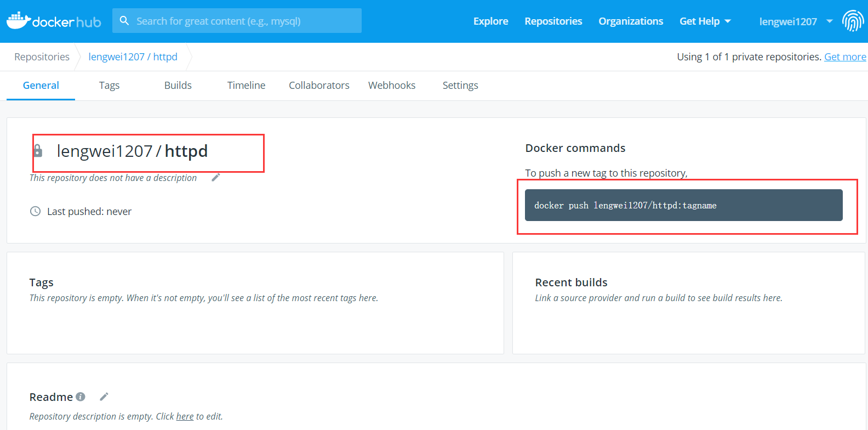The image size is (868, 430).
Task: Click the clock icon by Last pushed
Action: 35,211
